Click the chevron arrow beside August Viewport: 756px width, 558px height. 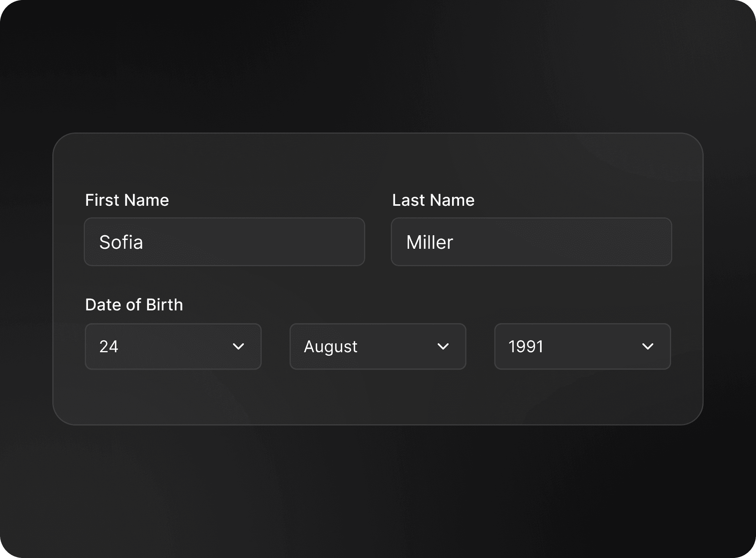pos(443,346)
